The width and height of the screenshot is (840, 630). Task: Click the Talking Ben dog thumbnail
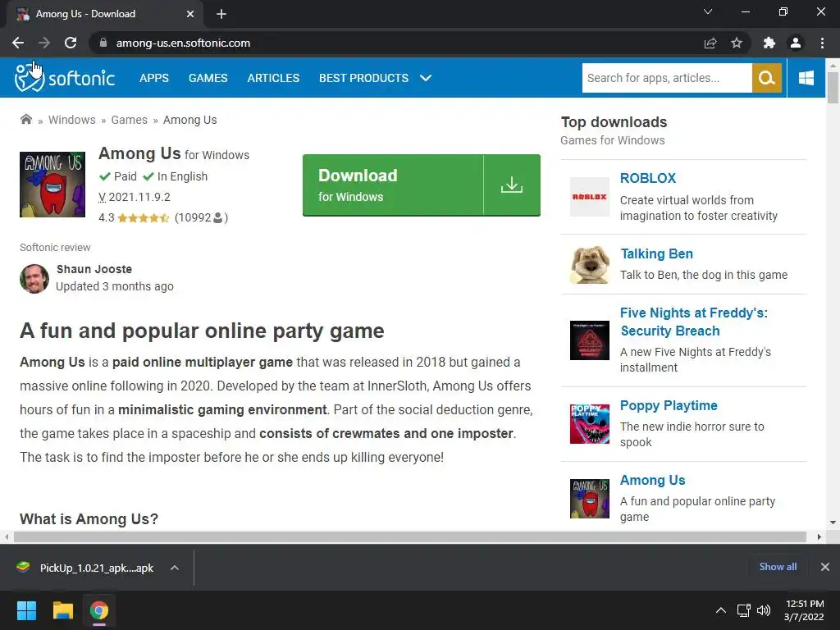coord(589,264)
